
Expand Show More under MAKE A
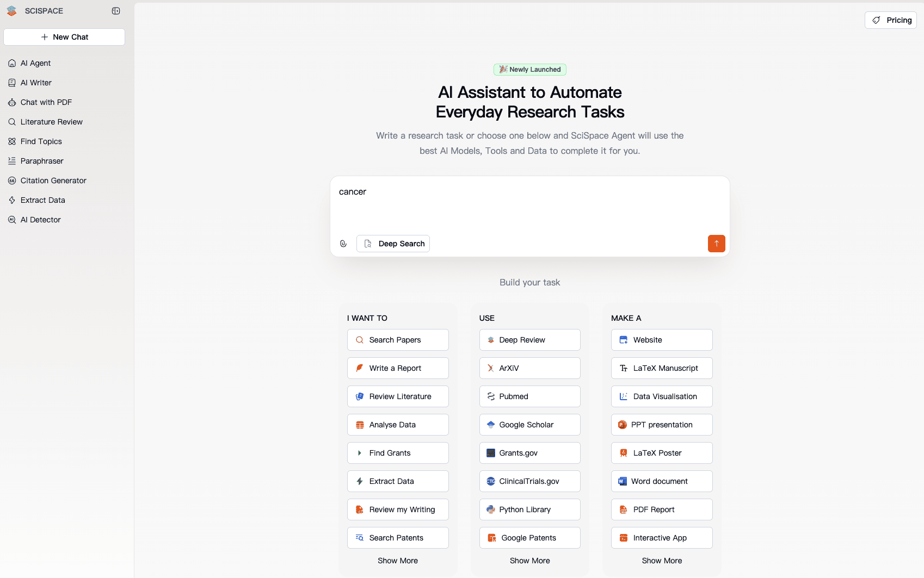coord(662,561)
